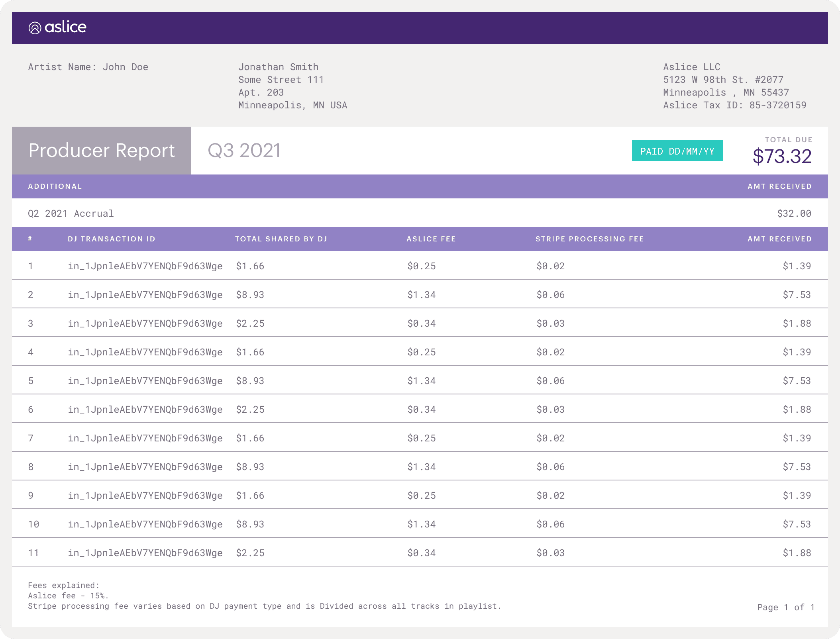840x639 pixels.
Task: Click the STRIPE PROCESSING FEE column header
Action: [589, 239]
